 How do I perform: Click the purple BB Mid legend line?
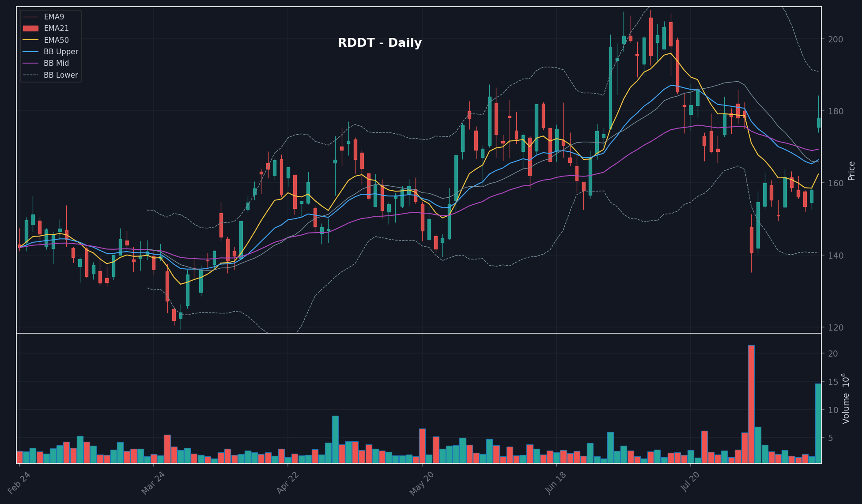pos(30,63)
